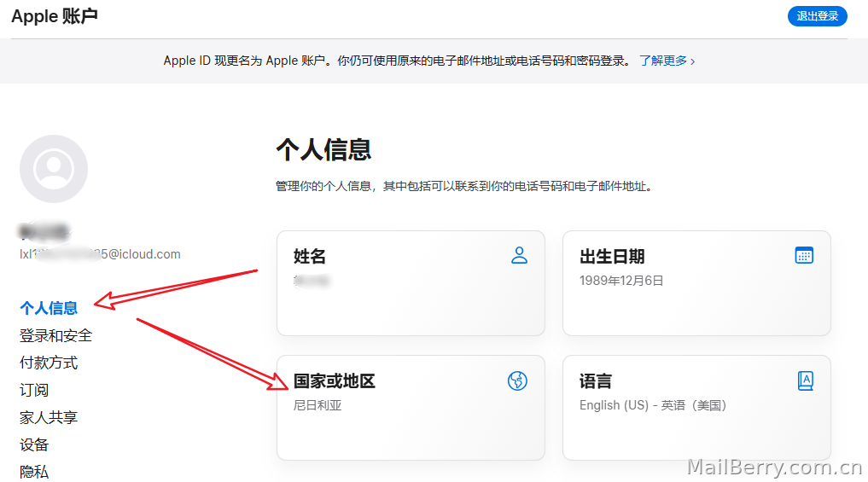Image resolution: width=868 pixels, height=482 pixels.
Task: Click the icloud.com email address text
Action: [x=100, y=254]
